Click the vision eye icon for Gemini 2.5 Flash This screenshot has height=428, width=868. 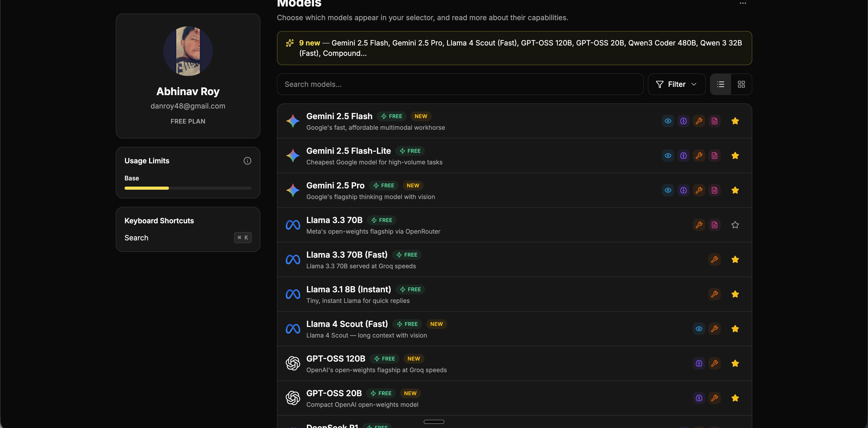668,121
